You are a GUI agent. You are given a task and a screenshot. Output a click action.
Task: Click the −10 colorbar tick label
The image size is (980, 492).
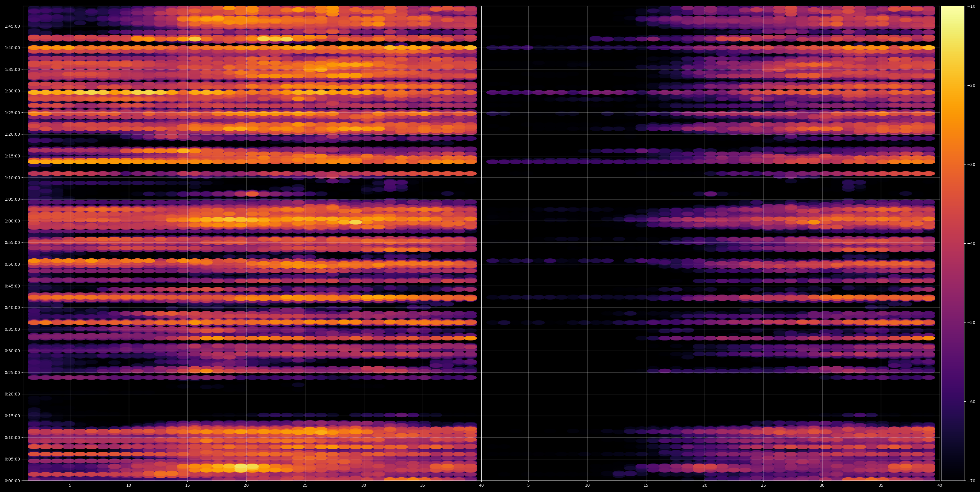point(971,6)
